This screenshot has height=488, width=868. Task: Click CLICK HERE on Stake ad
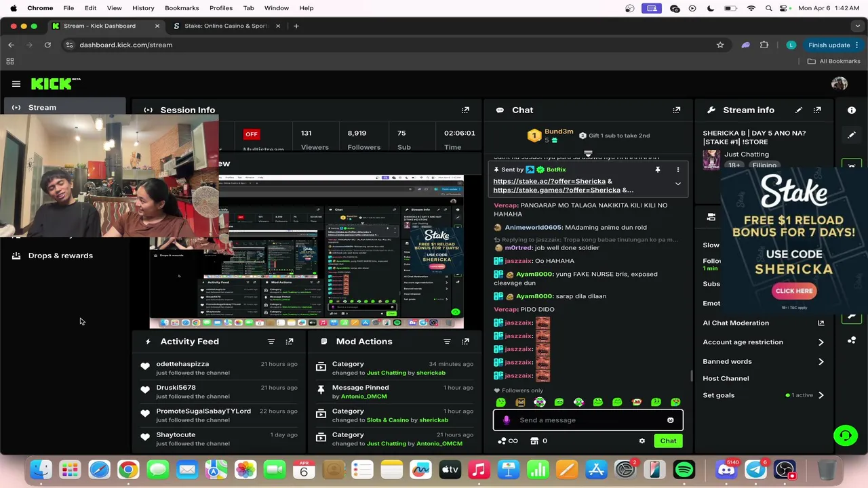[794, 291]
